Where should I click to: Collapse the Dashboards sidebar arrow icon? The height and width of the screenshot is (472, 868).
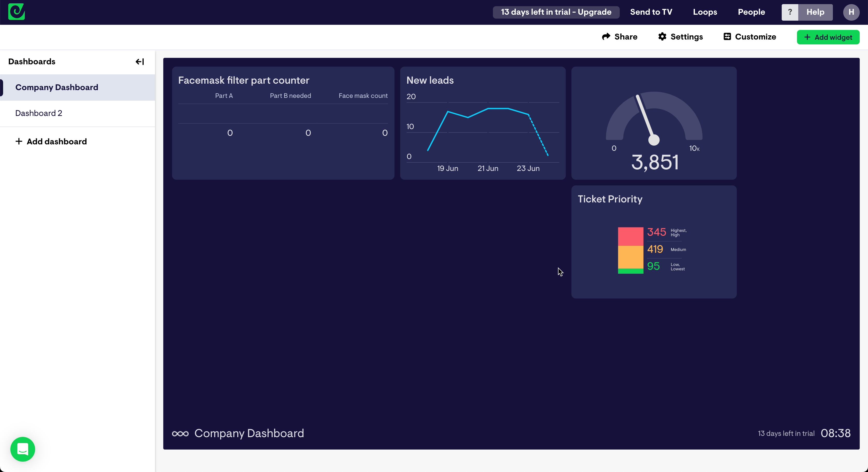139,62
